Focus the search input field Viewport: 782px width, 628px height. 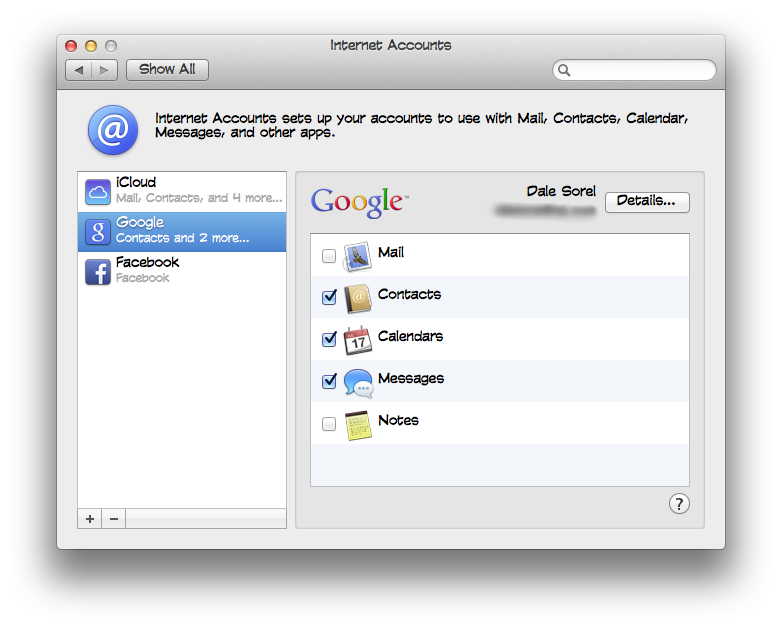click(x=634, y=70)
